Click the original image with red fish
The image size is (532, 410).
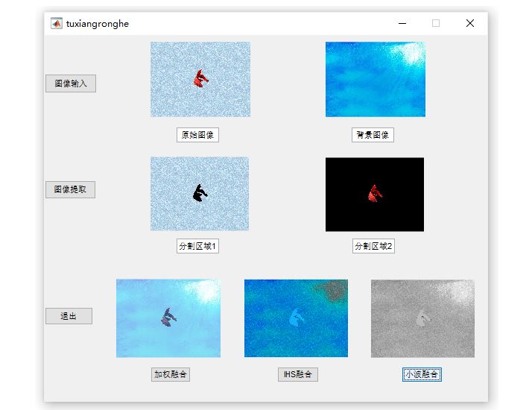(200, 80)
